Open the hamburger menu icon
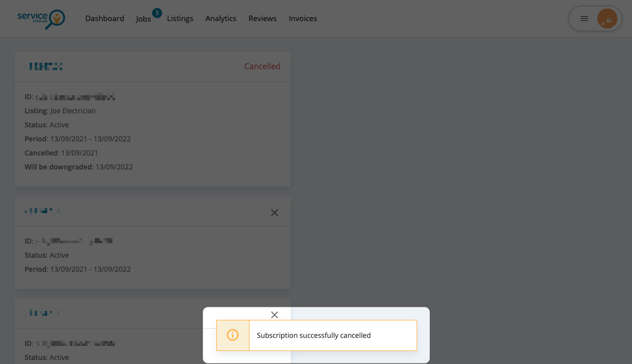 point(584,19)
